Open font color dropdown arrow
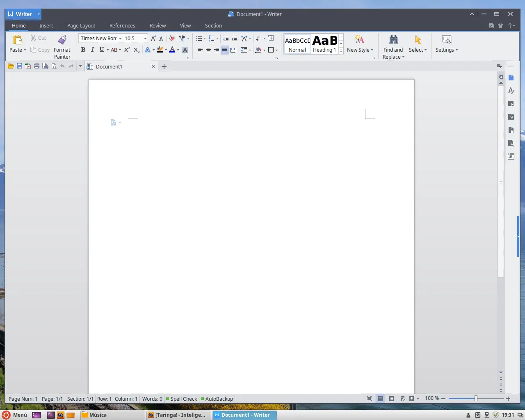Screen dimensions: 525x420 coord(178,50)
